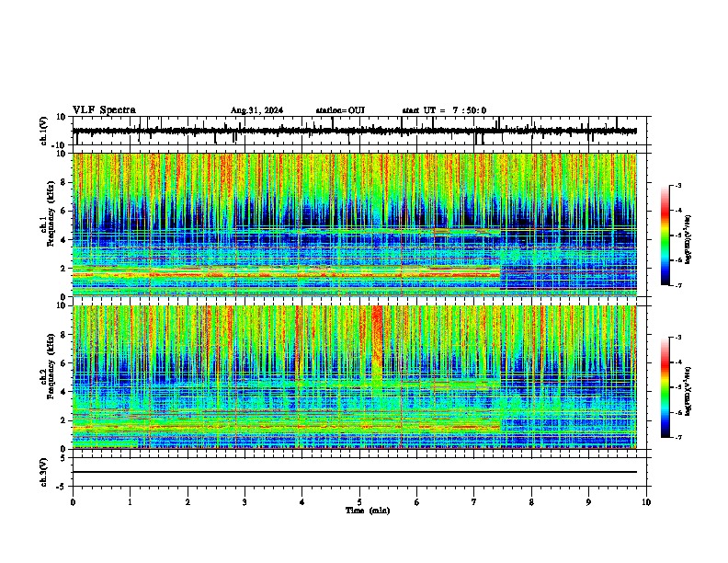Click the 'station=OUJ' label
This screenshot has height=563, width=728.
pos(340,110)
